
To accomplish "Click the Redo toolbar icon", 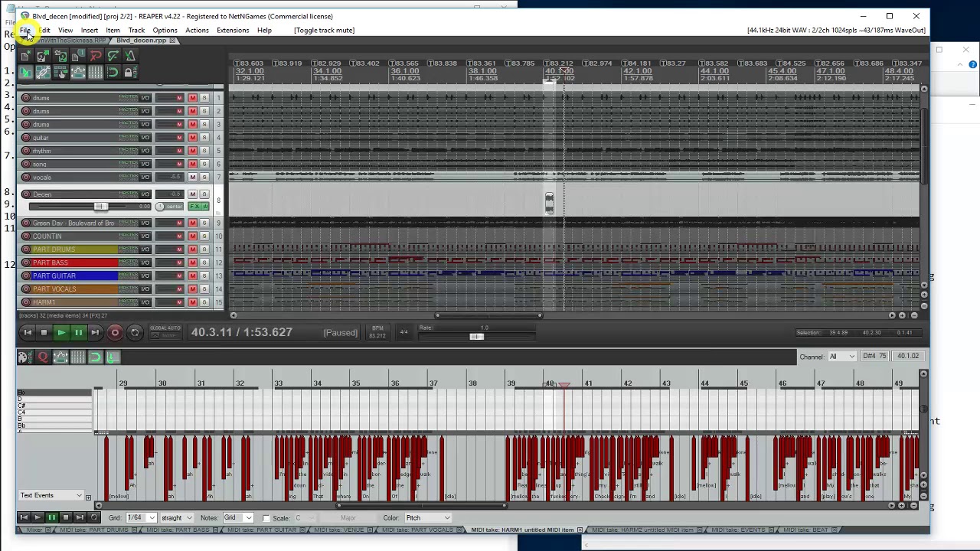I will [113, 56].
